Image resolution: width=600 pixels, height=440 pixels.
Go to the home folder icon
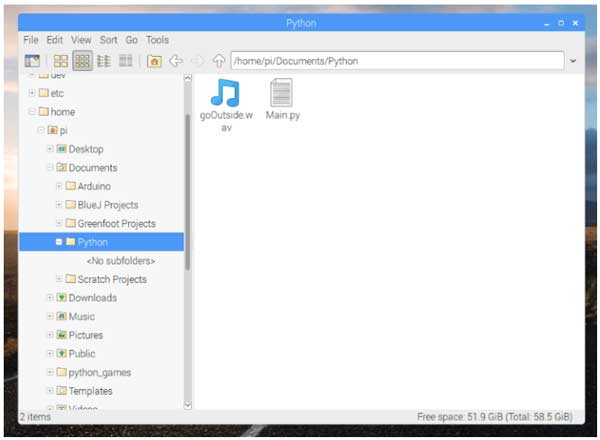pyautogui.click(x=154, y=61)
